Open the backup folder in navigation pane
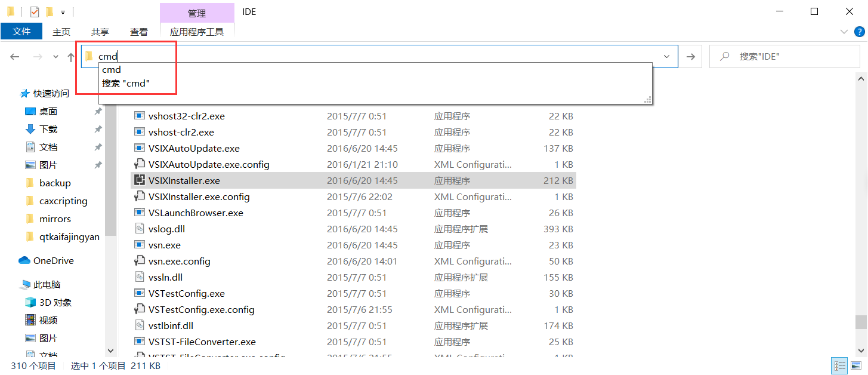This screenshot has width=868, height=375. (55, 183)
